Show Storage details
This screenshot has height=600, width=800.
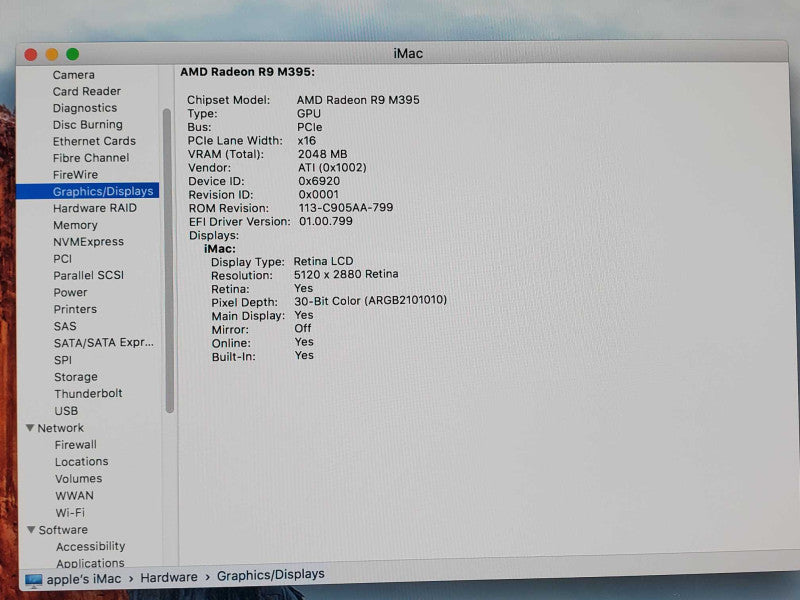[x=76, y=377]
